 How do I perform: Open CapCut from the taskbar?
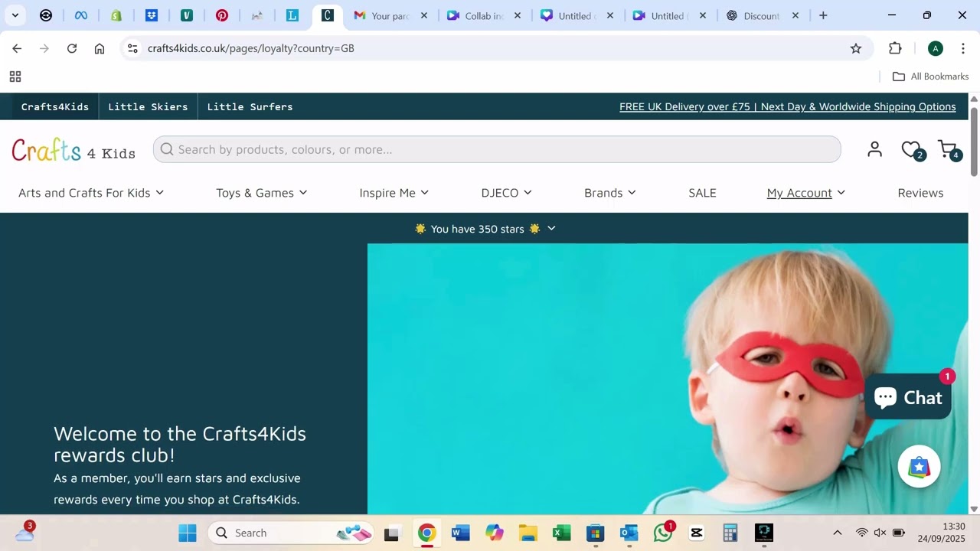[x=697, y=533]
